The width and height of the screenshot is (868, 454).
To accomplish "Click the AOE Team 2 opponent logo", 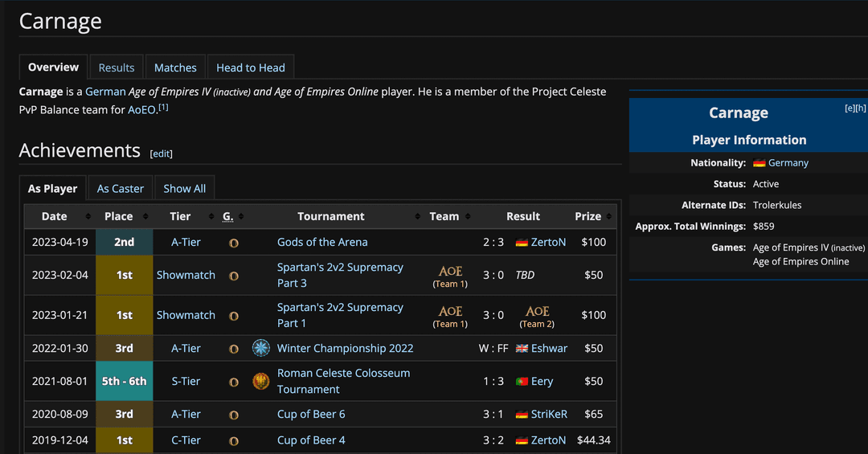I will (x=537, y=311).
